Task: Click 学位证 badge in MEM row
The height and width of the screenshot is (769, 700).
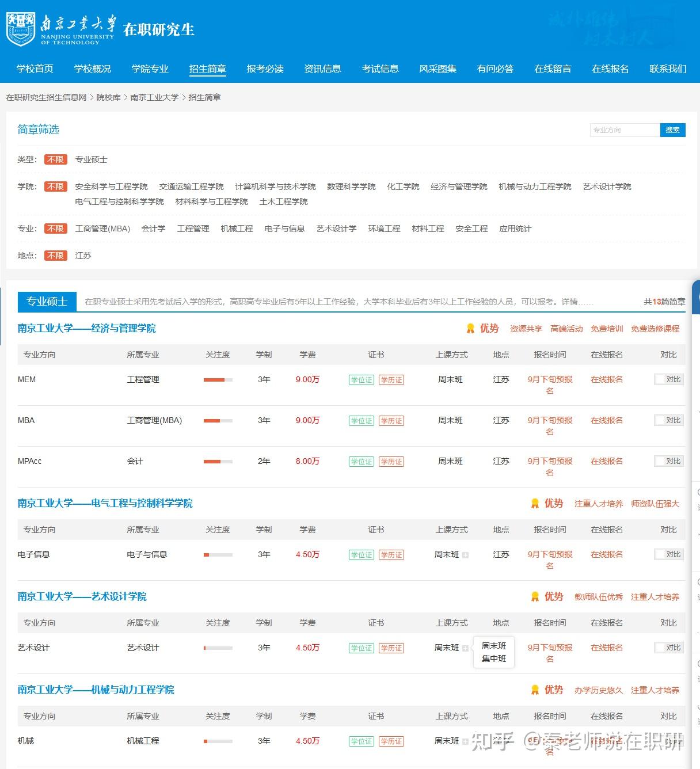Action: click(362, 380)
